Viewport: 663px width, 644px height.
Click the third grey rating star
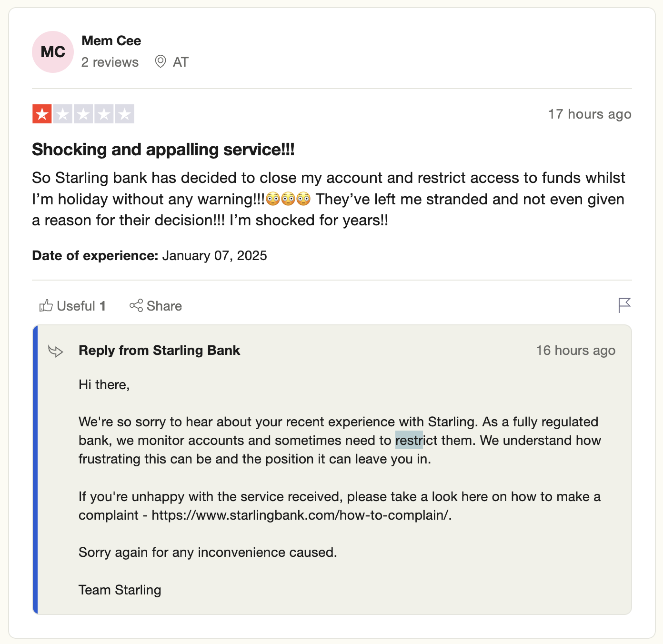coord(83,114)
